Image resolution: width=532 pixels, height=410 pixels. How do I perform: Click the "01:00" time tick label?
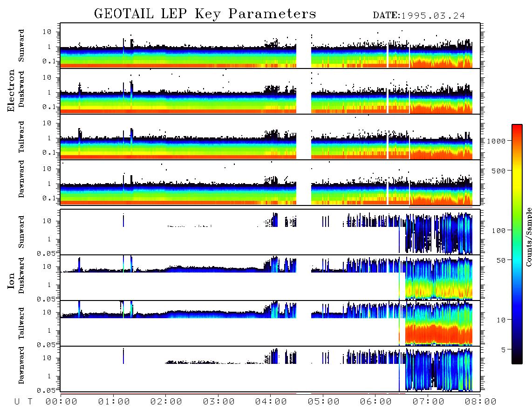pyautogui.click(x=114, y=402)
